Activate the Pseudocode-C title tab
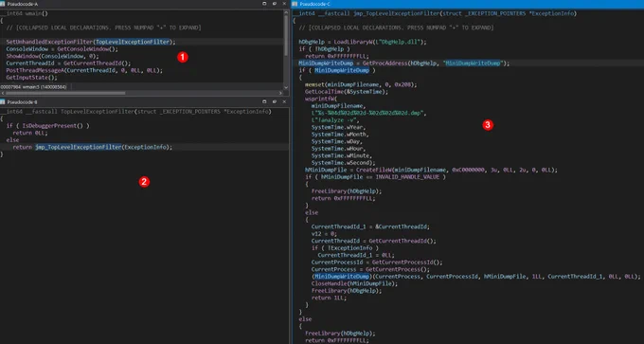 [x=314, y=4]
